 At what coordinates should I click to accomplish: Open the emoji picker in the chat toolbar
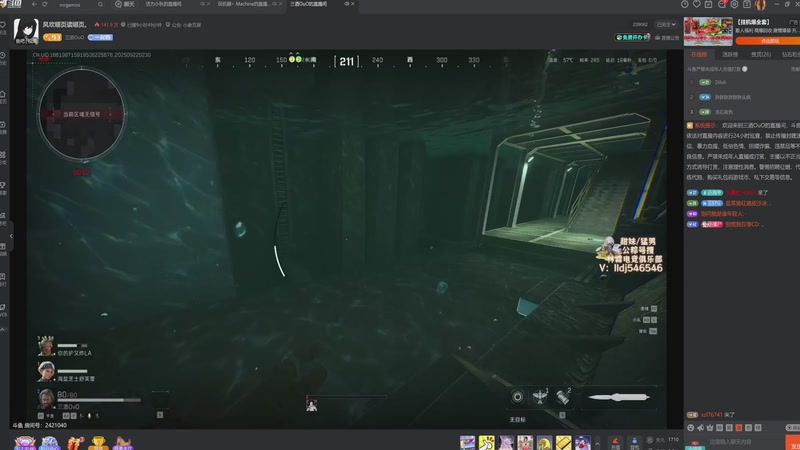click(691, 428)
